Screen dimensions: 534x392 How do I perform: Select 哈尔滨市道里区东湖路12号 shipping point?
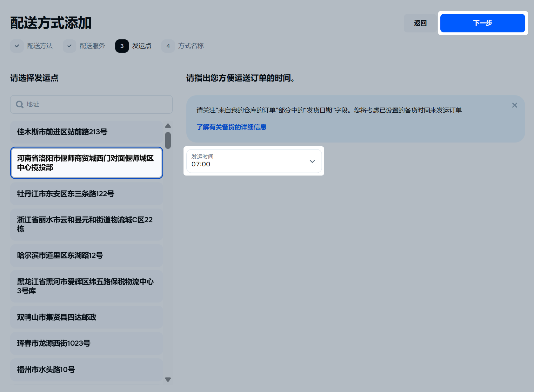pos(86,255)
